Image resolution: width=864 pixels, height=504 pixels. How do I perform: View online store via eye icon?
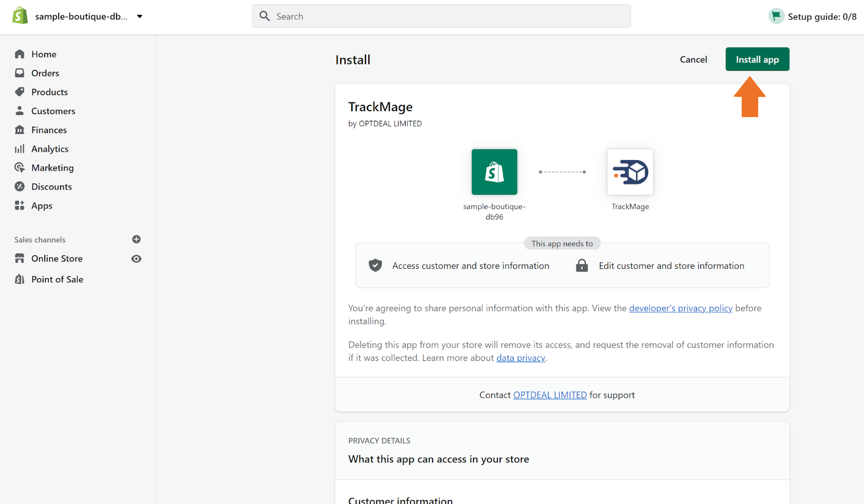pos(137,258)
